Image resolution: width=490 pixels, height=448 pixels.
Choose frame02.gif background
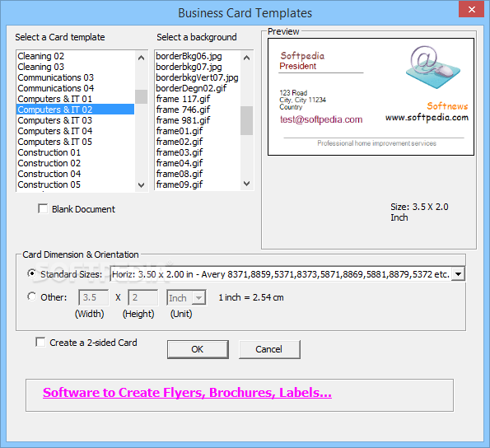pos(198,142)
